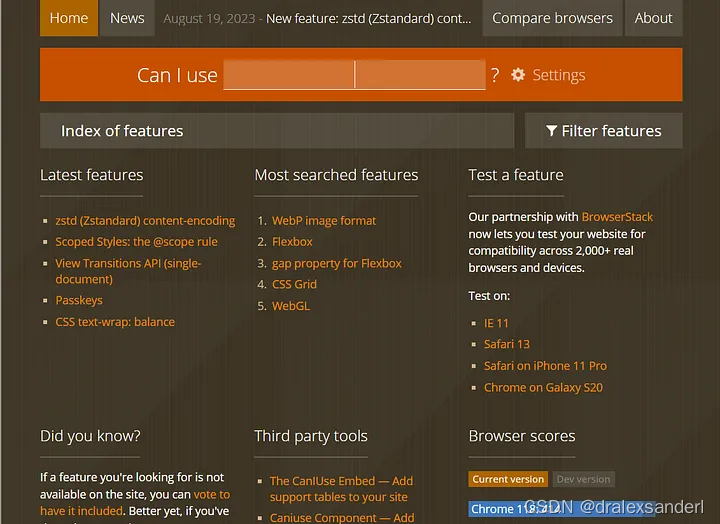This screenshot has width=720, height=524.
Task: Click the Filter features funnel icon
Action: point(551,131)
